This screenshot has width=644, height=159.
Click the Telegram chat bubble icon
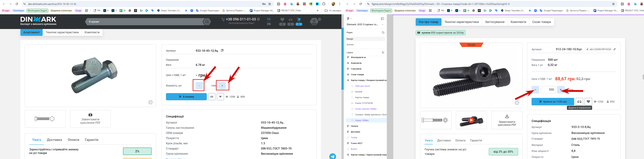[332, 156]
